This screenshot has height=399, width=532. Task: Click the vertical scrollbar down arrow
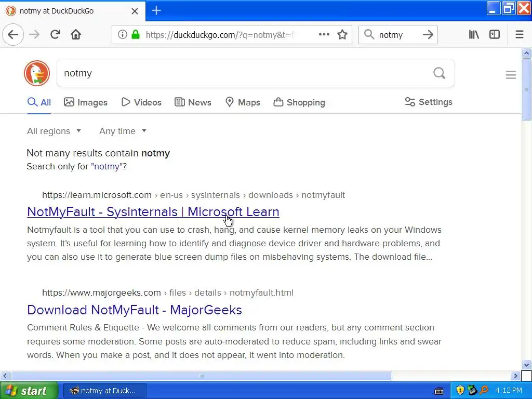(x=526, y=365)
